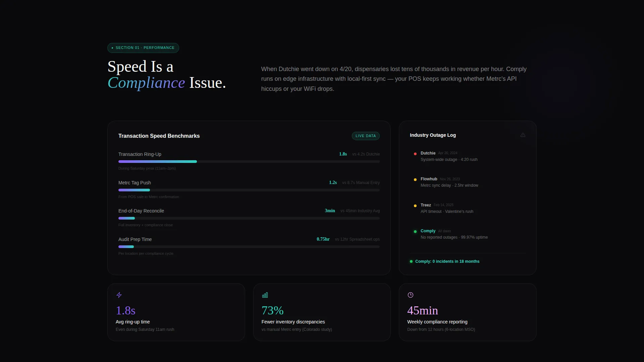
Task: Click the 'Nov 26, 2023' date next to Flowhub
Action: [450, 179]
